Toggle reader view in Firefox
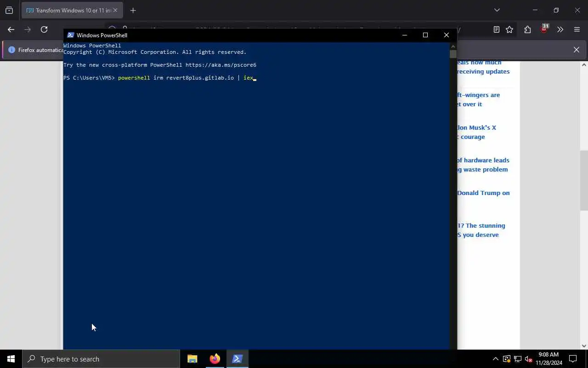588x368 pixels. (497, 29)
